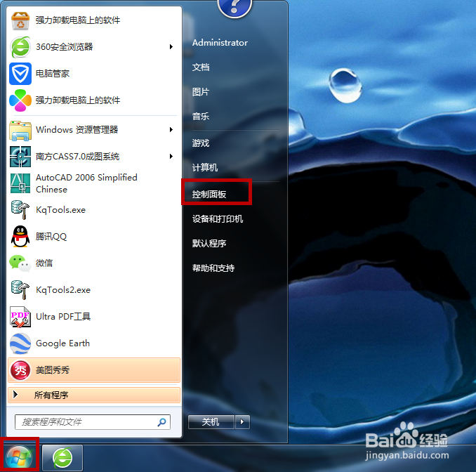Open 计算机

(x=204, y=167)
